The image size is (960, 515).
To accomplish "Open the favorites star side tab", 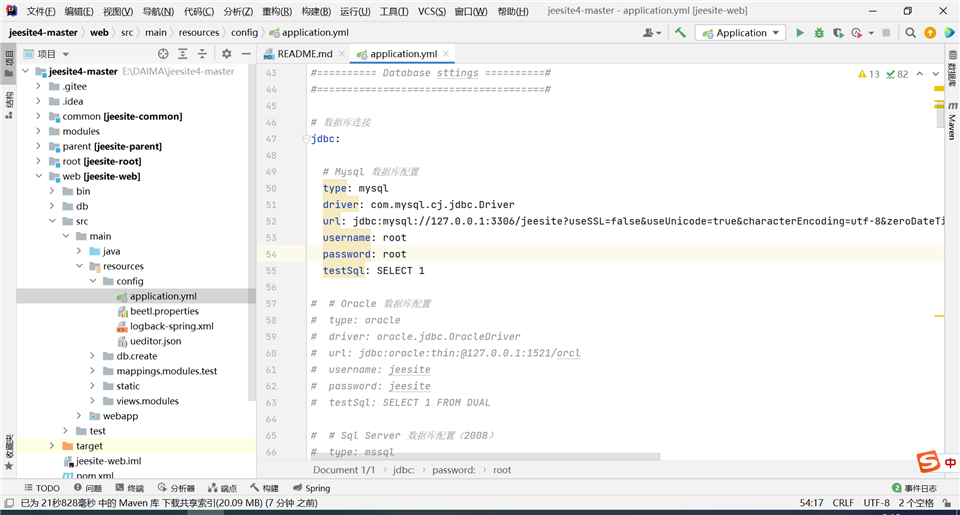I will tap(9, 452).
